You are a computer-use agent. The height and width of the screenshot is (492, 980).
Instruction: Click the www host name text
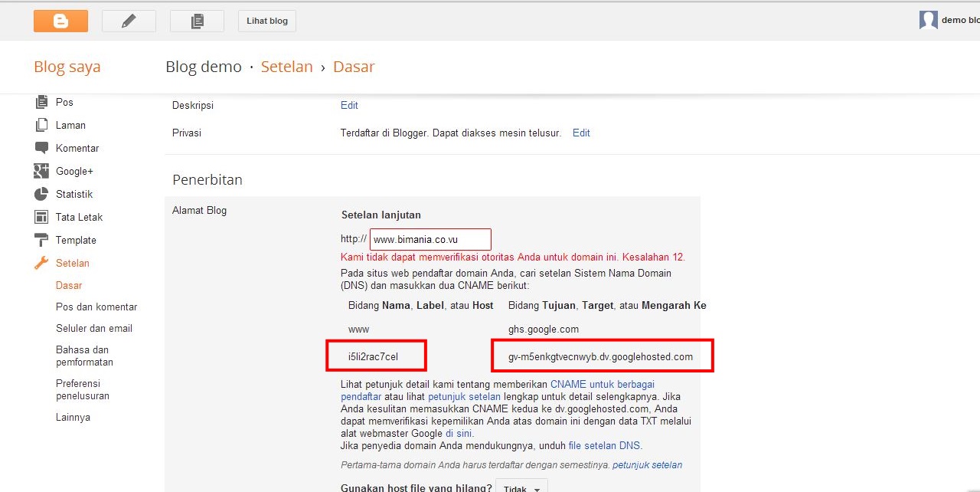[359, 329]
